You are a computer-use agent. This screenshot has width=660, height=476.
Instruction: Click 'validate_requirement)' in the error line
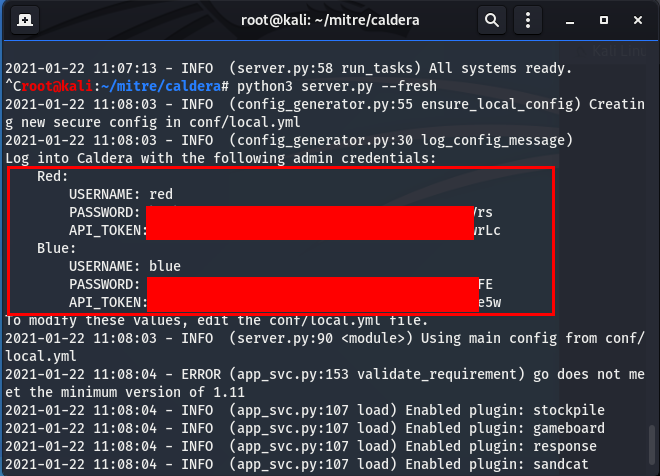pyautogui.click(x=441, y=375)
